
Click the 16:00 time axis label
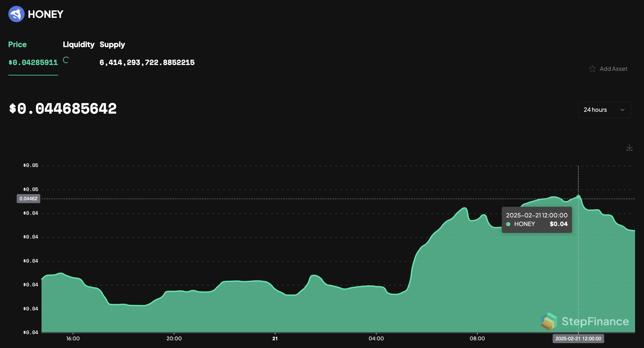point(73,338)
